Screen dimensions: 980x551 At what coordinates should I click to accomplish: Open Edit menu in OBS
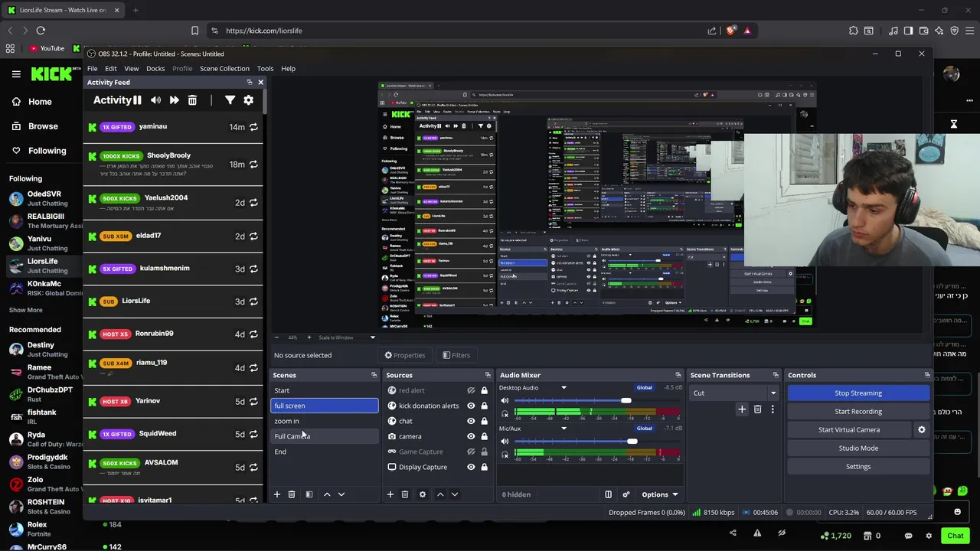click(x=111, y=68)
